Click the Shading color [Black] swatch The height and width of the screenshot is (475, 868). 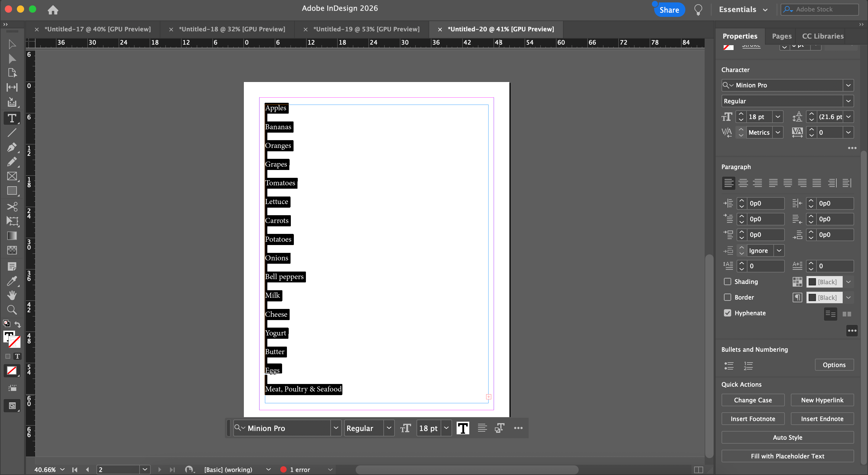click(x=824, y=282)
